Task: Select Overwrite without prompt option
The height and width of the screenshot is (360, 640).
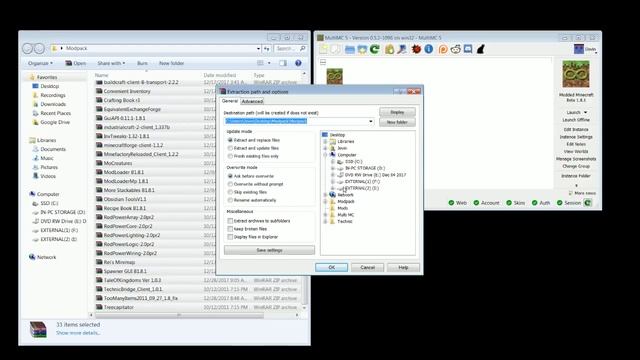Action: pyautogui.click(x=230, y=184)
